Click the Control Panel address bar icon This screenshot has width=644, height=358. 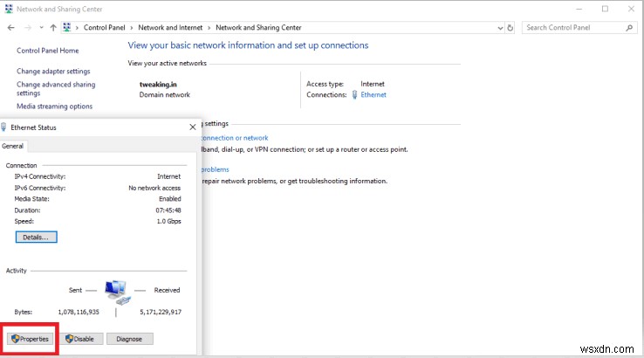tap(66, 28)
